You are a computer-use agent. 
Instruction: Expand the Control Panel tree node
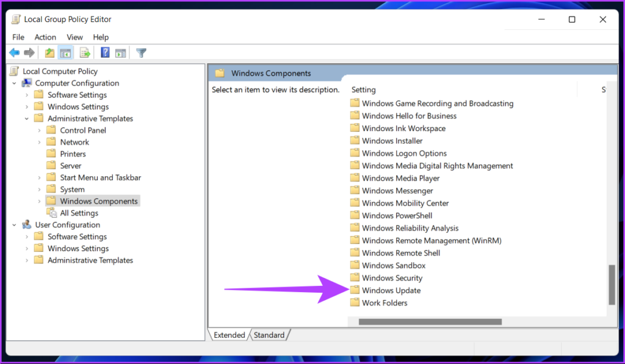pyautogui.click(x=39, y=130)
